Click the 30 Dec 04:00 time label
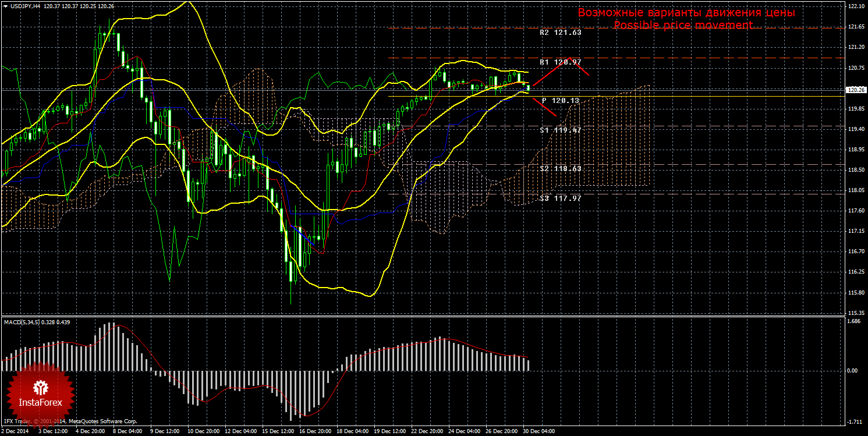This screenshot has width=868, height=436. (x=539, y=431)
